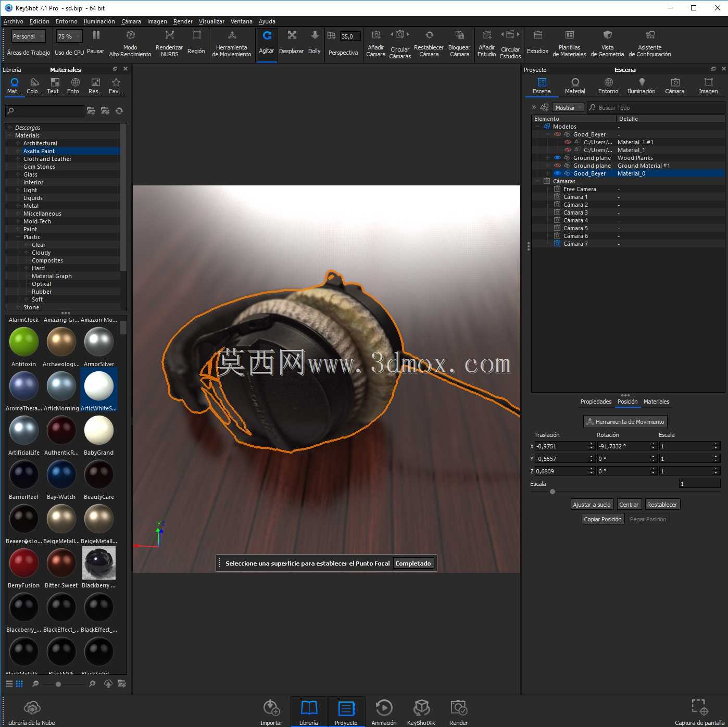This screenshot has width=728, height=727.
Task: Open the Visualizar menu
Action: (211, 21)
